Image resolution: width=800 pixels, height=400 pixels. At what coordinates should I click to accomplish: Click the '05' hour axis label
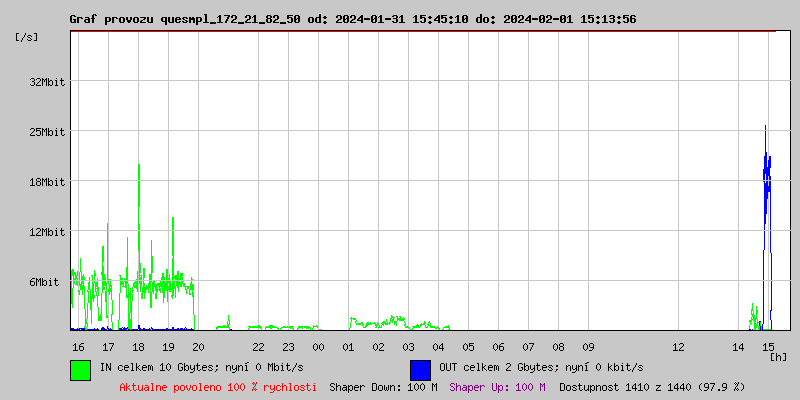click(x=468, y=347)
